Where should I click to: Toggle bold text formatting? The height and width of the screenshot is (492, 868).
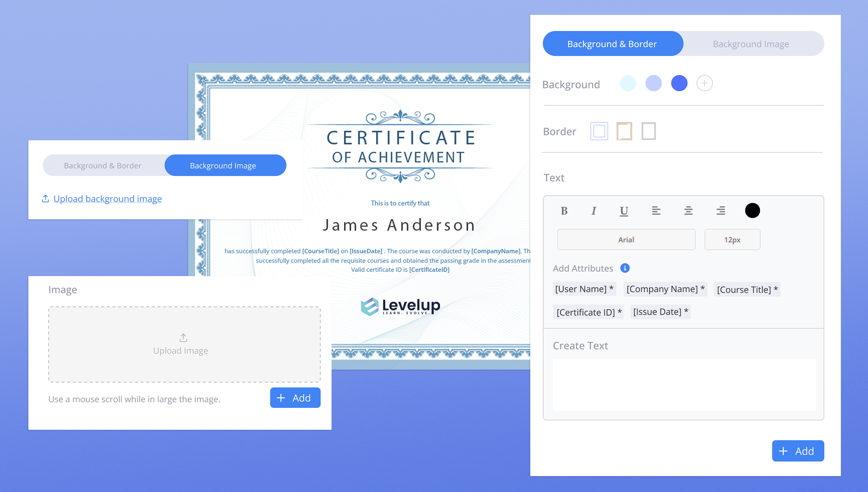[x=564, y=211]
